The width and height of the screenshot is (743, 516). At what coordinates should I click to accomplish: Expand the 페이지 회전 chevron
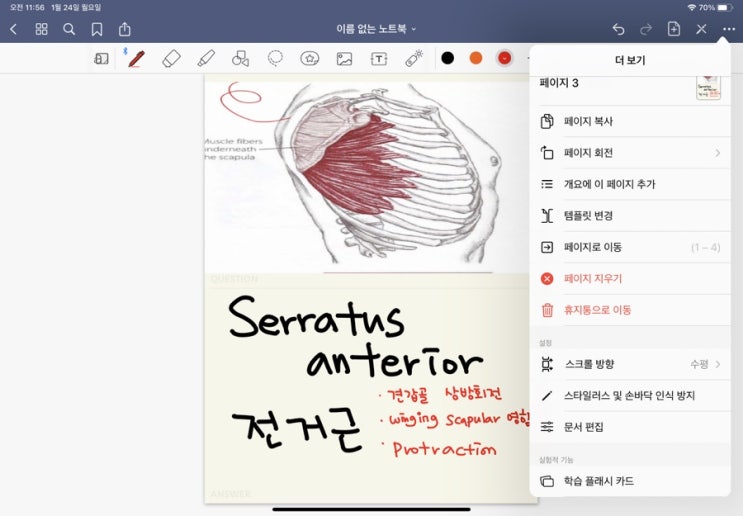[718, 153]
